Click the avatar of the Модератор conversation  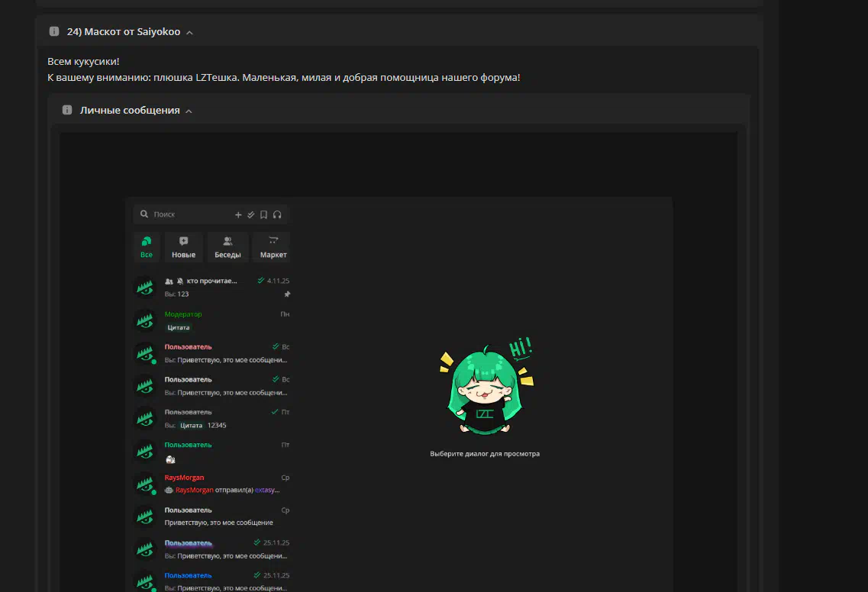point(145,320)
